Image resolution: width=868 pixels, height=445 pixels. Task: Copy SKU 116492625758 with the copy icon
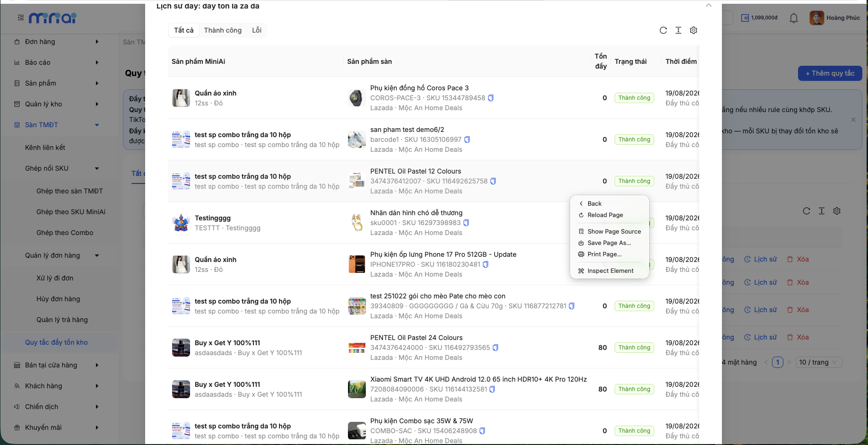[x=493, y=181]
